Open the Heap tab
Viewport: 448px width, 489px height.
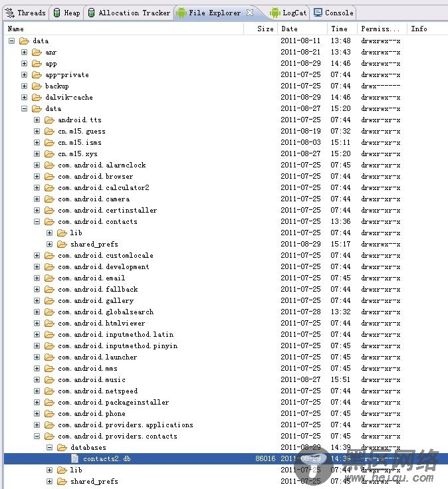pos(66,13)
